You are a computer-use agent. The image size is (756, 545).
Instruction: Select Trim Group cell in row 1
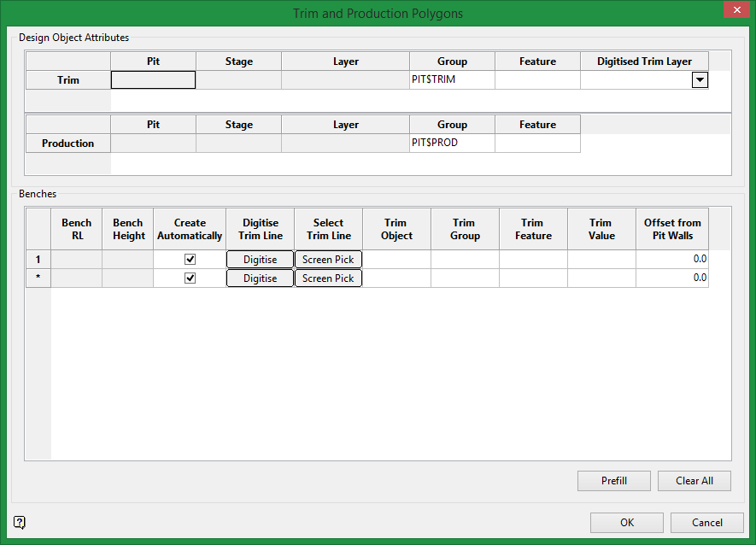[466, 260]
